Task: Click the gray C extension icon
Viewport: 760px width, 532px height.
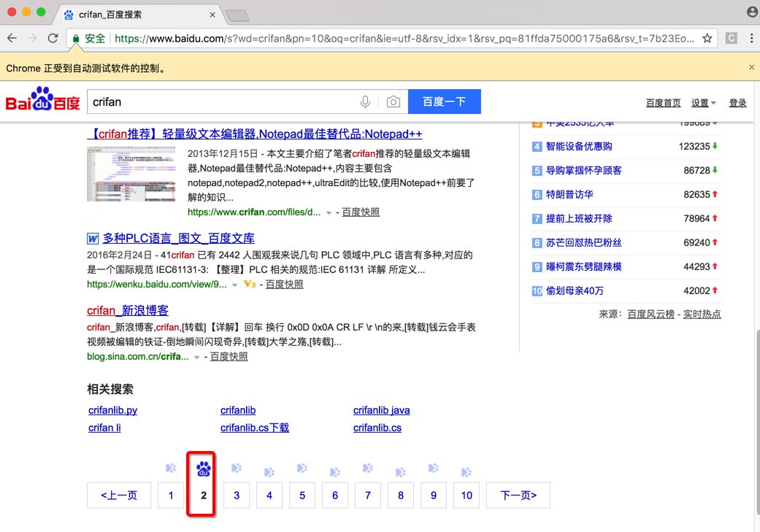Action: click(x=732, y=38)
